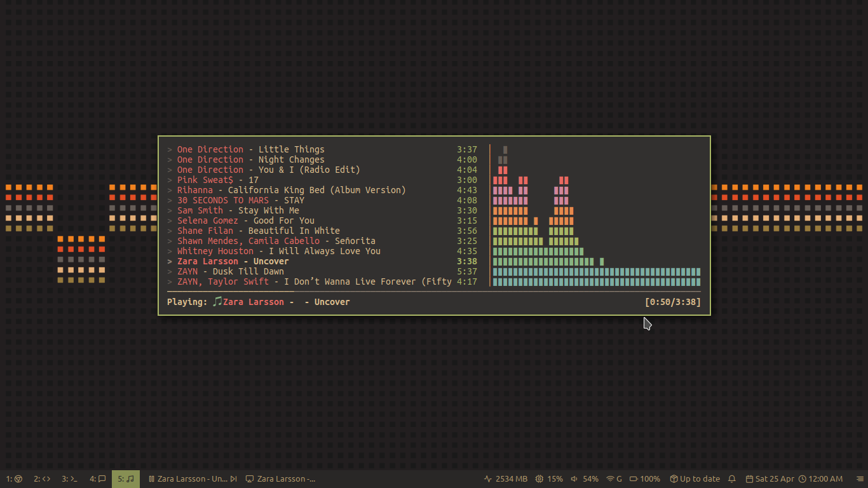Click the clock icon
Image resolution: width=868 pixels, height=488 pixels.
coord(803,479)
